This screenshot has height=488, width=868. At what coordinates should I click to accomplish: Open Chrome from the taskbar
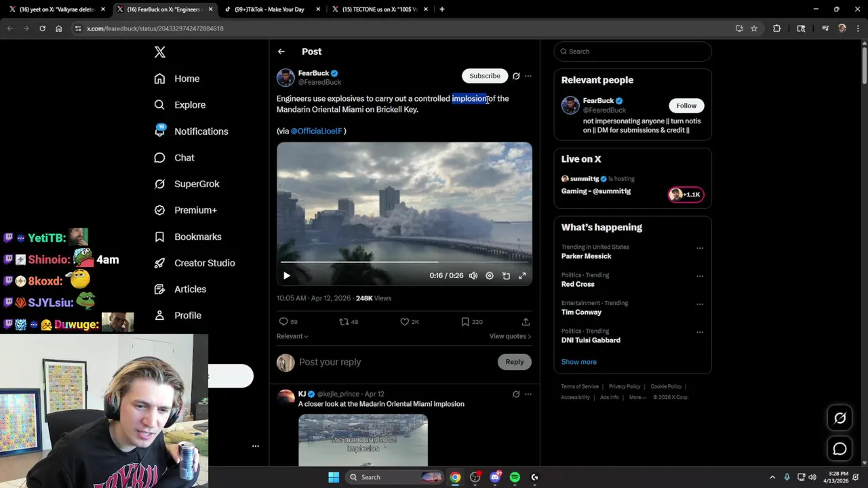tap(455, 477)
